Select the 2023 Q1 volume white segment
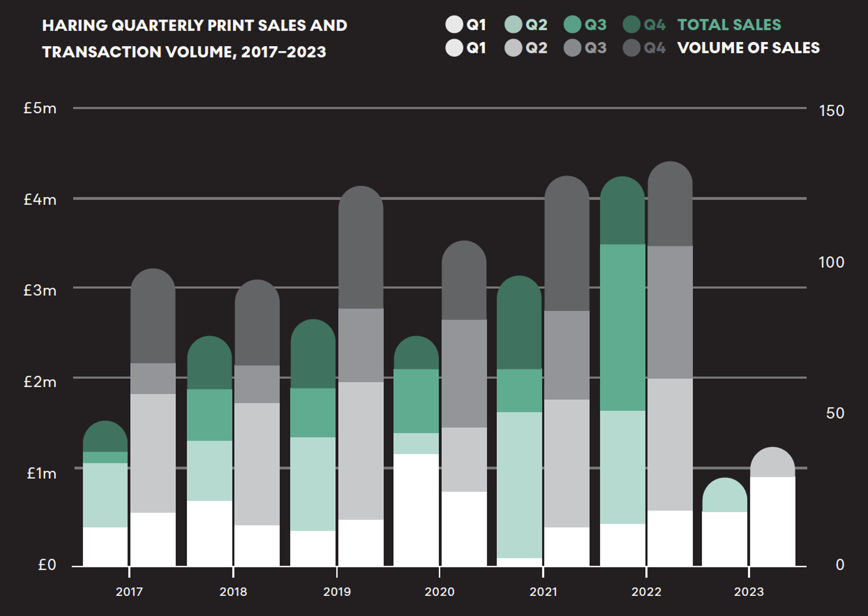 (772, 521)
